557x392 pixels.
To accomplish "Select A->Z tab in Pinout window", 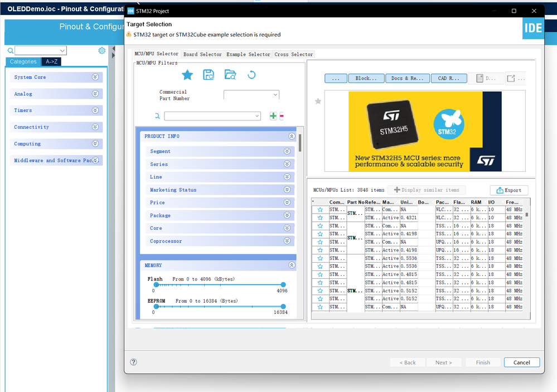I will tap(51, 61).
